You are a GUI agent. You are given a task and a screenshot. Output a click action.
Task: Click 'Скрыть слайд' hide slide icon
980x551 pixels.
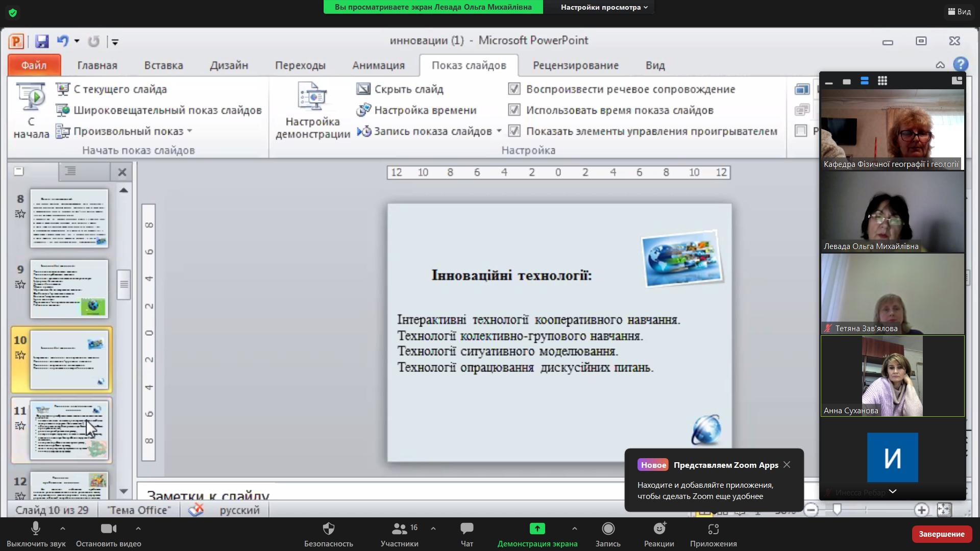[x=363, y=89]
